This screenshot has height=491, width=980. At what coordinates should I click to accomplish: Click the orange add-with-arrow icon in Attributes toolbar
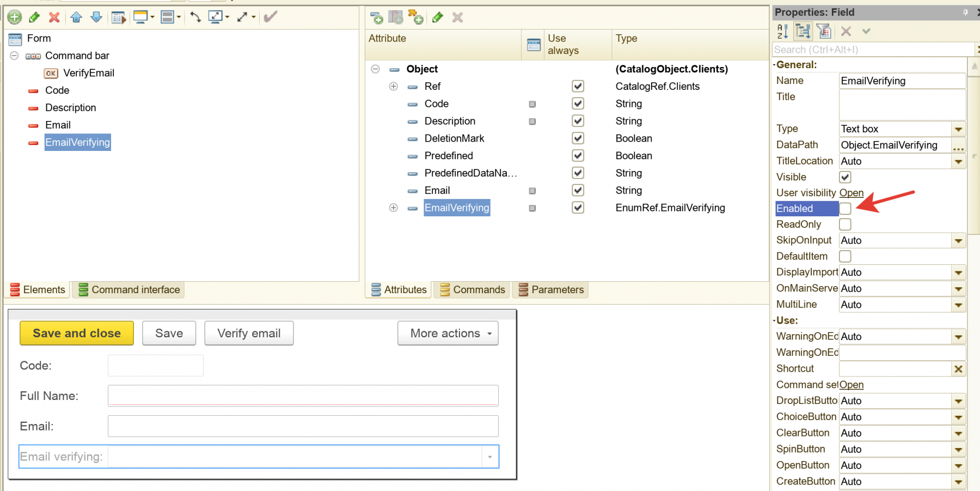click(x=415, y=17)
